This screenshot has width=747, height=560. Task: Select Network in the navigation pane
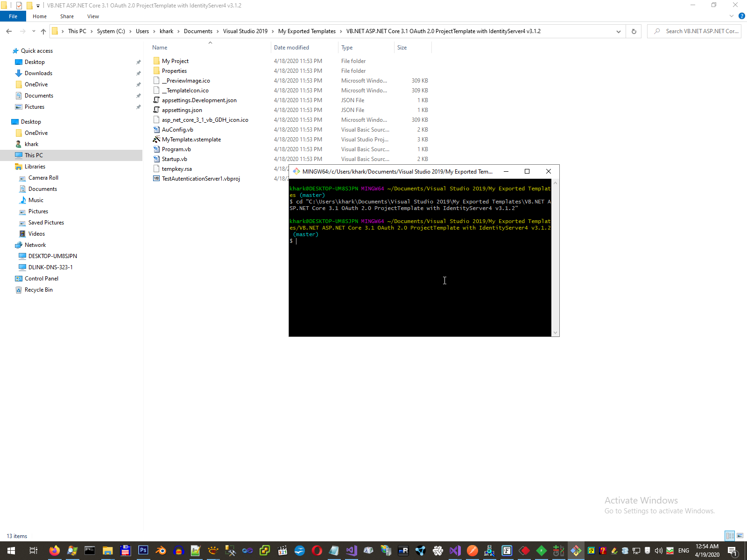pos(35,245)
